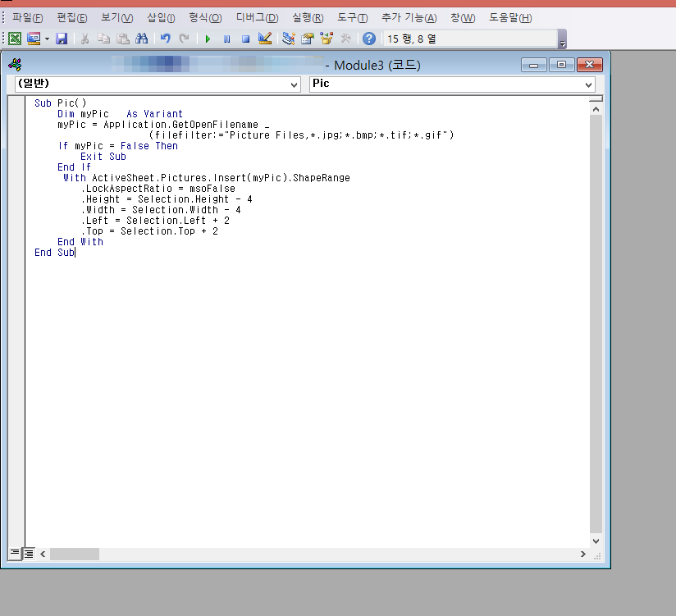Click the cursor position '15 행, 8 열' box
This screenshot has width=676, height=616.
coord(470,39)
